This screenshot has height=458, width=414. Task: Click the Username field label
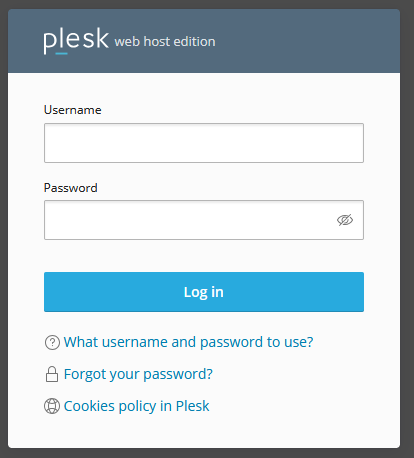click(x=73, y=110)
